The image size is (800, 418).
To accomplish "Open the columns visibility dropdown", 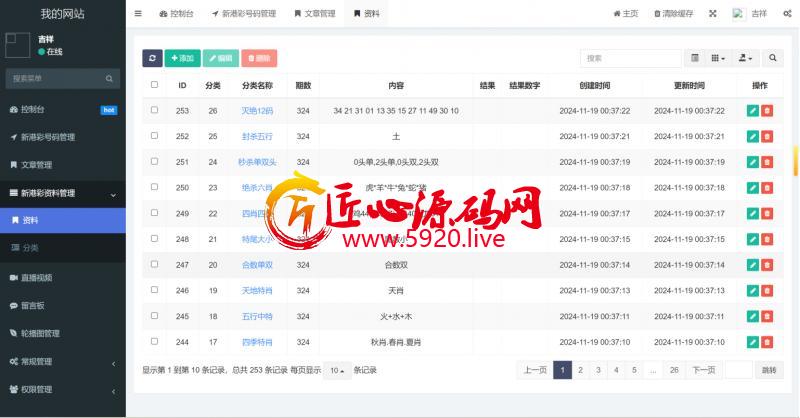I will 719,59.
